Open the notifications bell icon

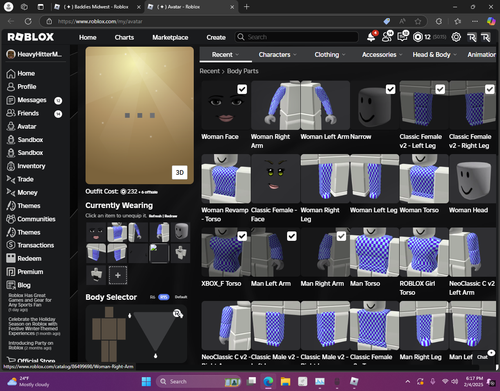pyautogui.click(x=372, y=37)
